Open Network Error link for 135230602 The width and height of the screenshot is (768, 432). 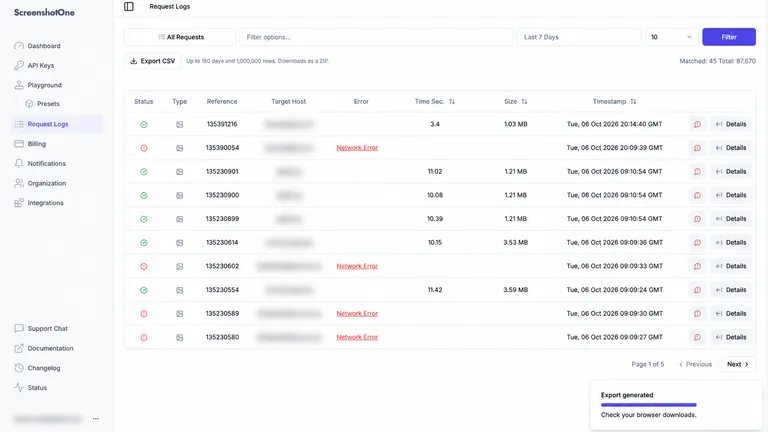[x=357, y=266]
